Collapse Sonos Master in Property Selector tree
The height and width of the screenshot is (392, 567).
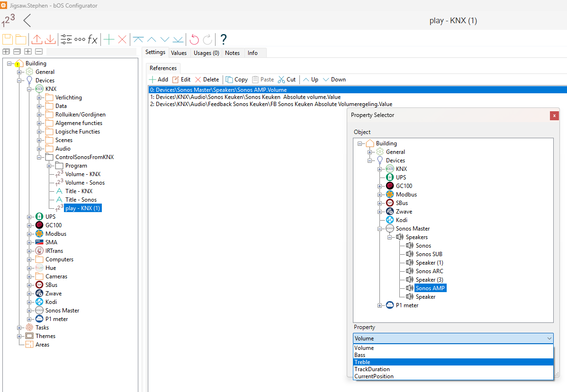(x=380, y=229)
